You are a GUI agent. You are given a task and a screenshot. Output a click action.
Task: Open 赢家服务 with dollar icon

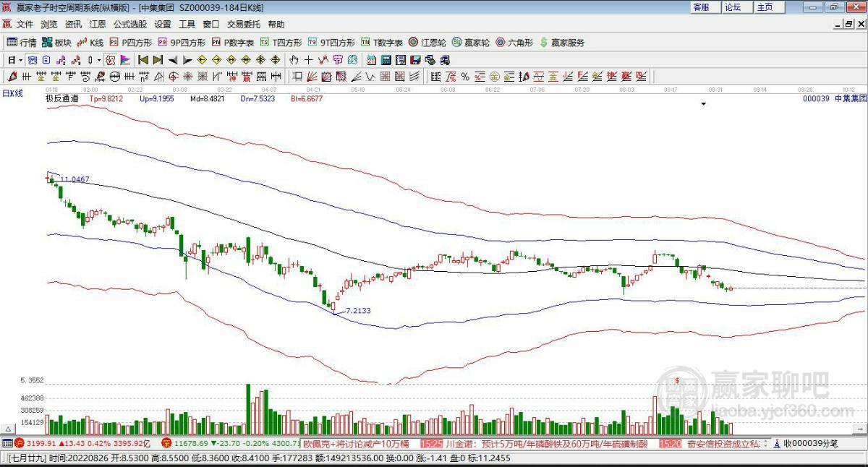(x=562, y=43)
